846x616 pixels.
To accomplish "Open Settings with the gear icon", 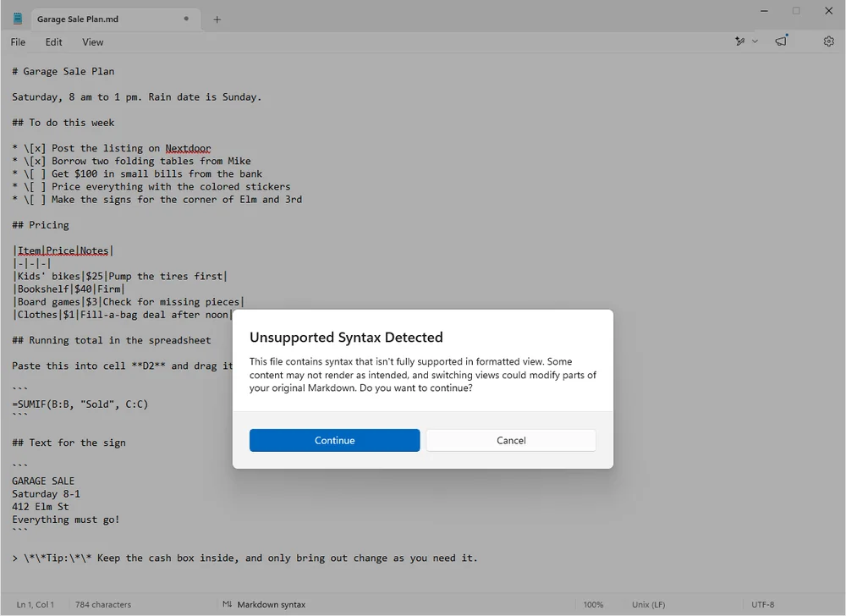I will click(829, 41).
